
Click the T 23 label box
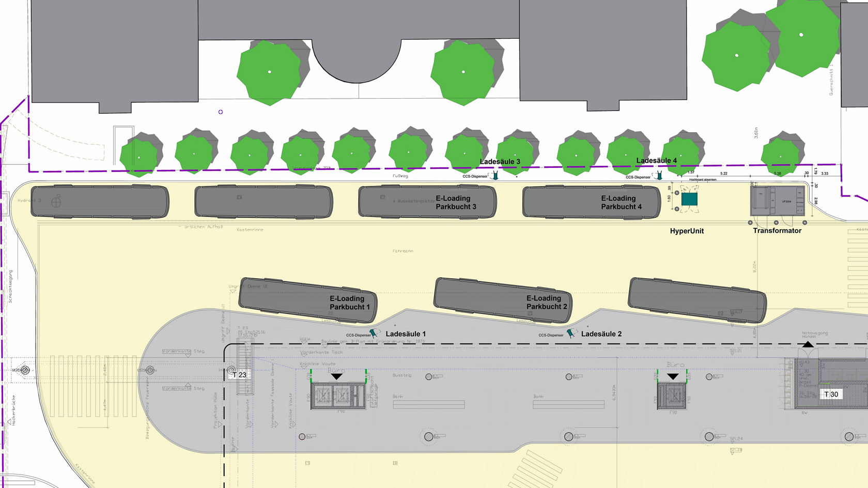pos(239,374)
